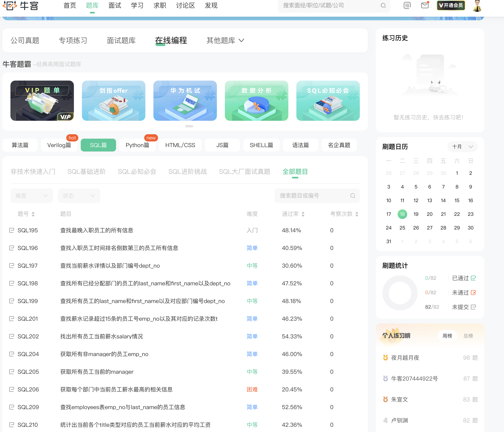Sort questions using the 题号 sort arrows

point(34,214)
